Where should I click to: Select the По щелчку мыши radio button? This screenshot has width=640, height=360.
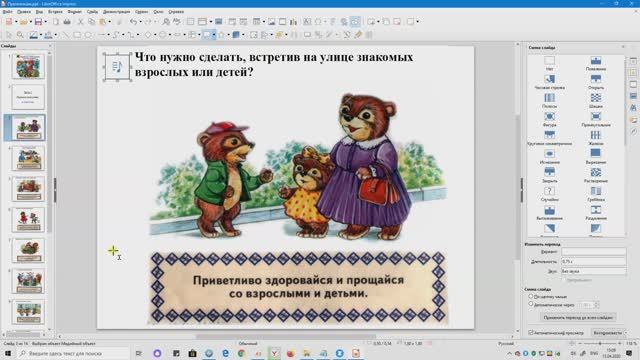pyautogui.click(x=531, y=296)
